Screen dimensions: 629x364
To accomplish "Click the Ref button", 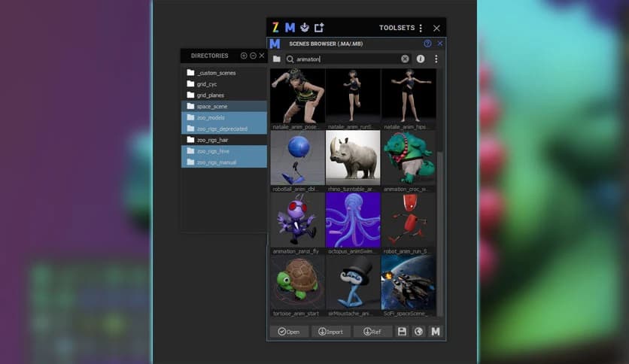I will tap(372, 332).
